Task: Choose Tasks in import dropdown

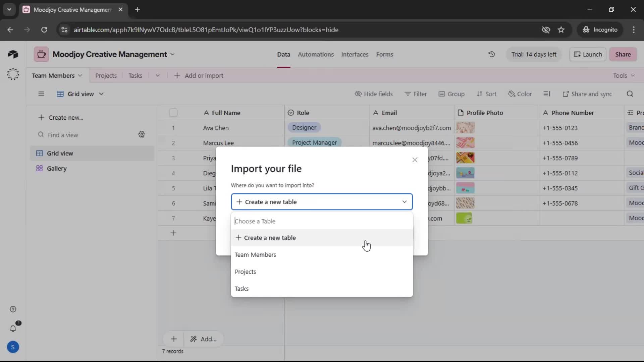Action: pos(322,289)
